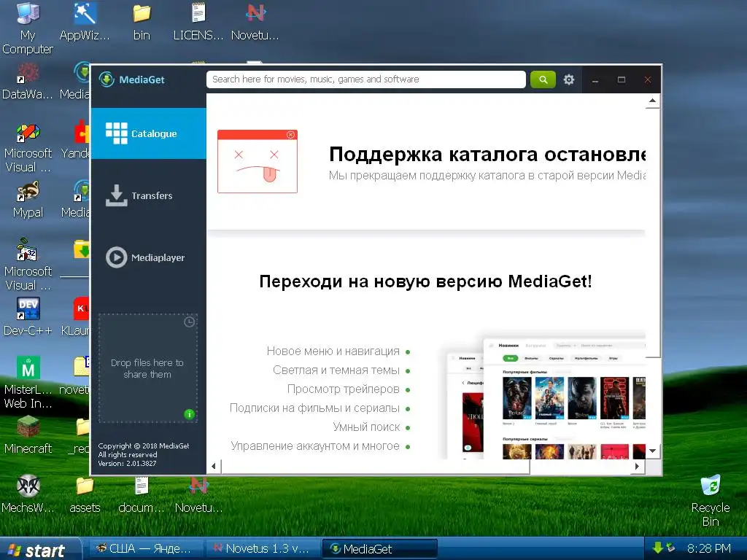Maximize the MediaGet window

pos(622,79)
